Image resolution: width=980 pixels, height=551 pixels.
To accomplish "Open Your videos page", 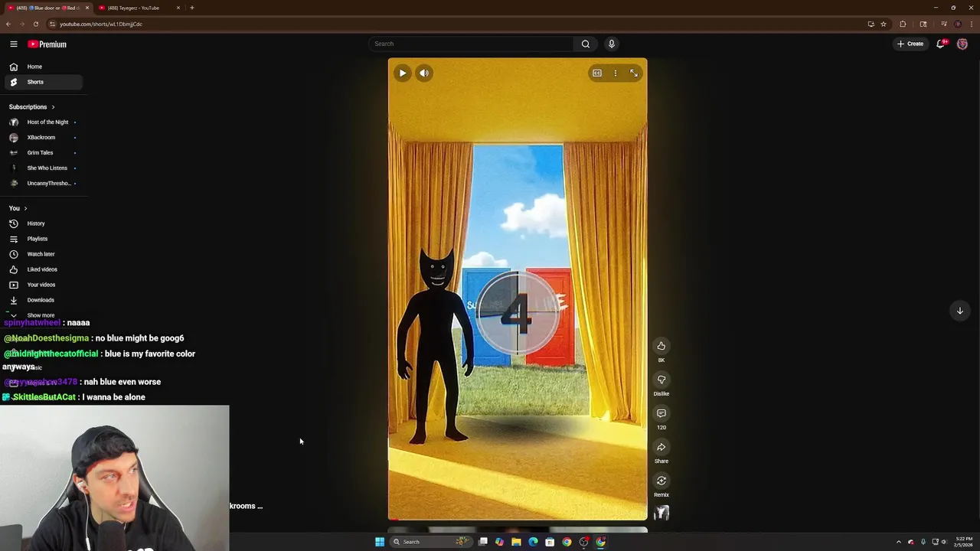I will tap(44, 285).
